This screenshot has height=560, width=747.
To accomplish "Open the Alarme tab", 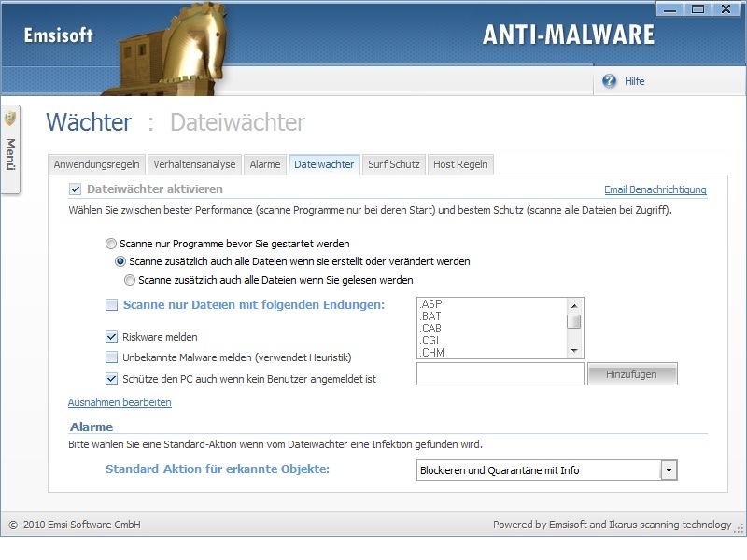I will (265, 164).
